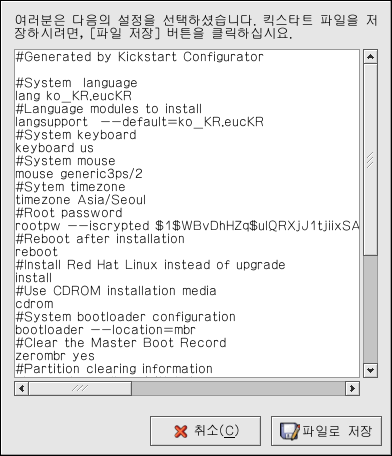Click the vertical scrollbar down arrow

click(370, 370)
